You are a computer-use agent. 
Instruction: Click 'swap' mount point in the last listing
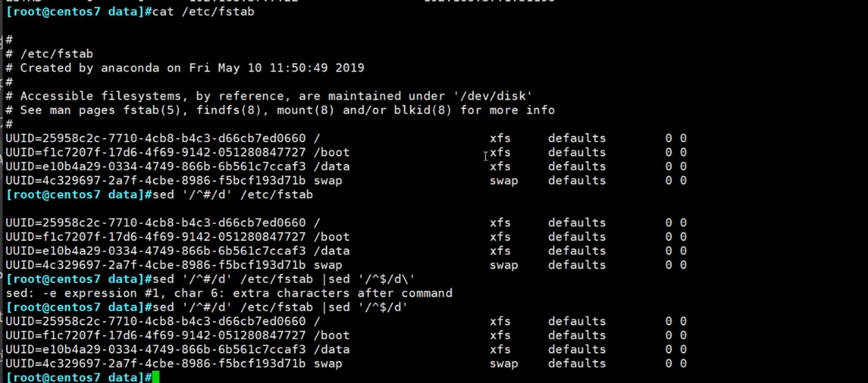(x=328, y=363)
